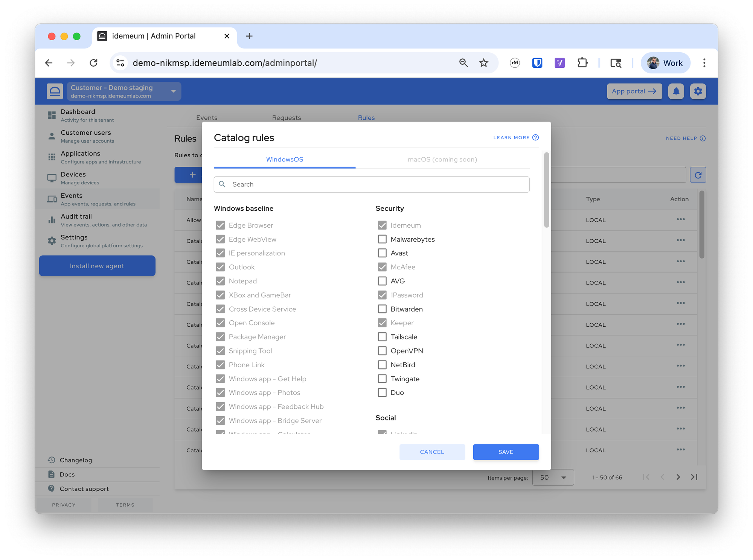Enable the AVG rule checkbox
The image size is (753, 560).
click(x=382, y=281)
